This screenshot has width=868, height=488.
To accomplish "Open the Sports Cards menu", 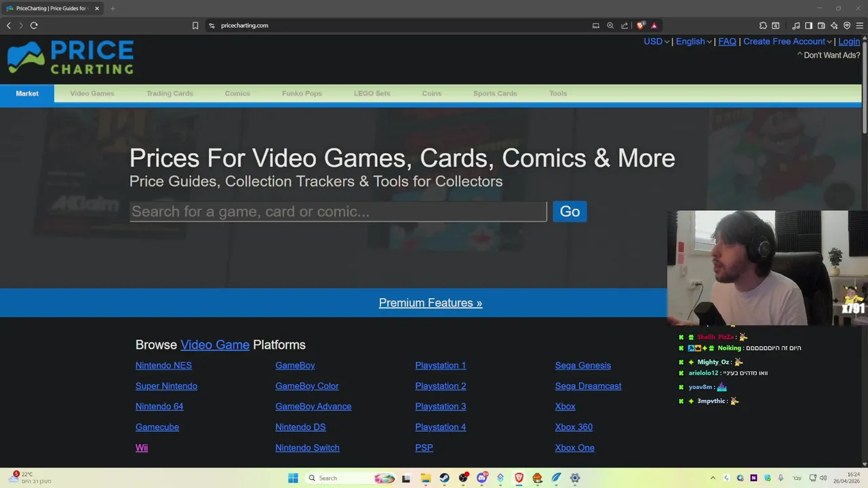I will coord(495,94).
